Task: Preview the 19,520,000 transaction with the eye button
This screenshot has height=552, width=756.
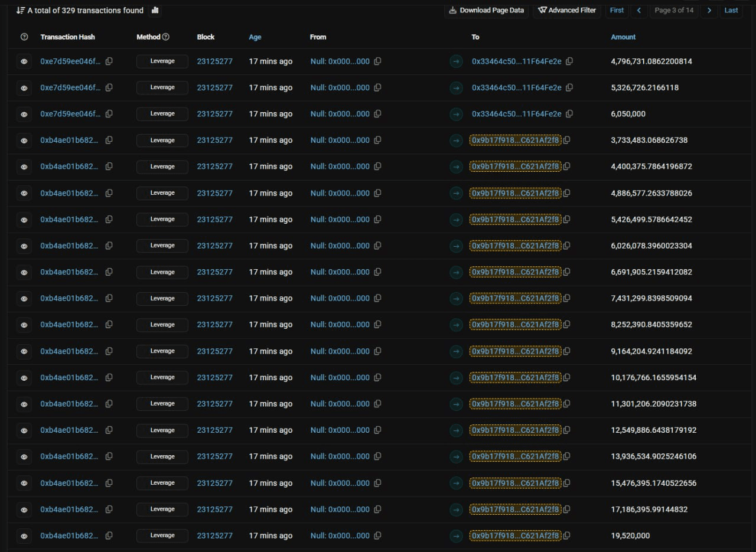Action: click(x=24, y=535)
